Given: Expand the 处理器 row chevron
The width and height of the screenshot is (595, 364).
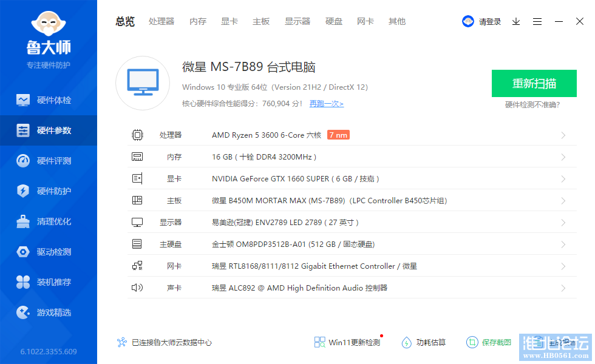Looking at the screenshot, I should [563, 135].
